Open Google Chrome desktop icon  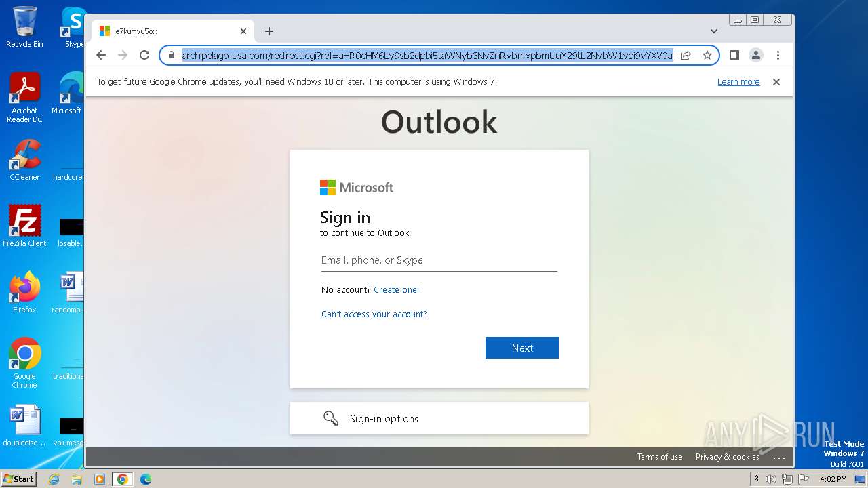tap(24, 363)
